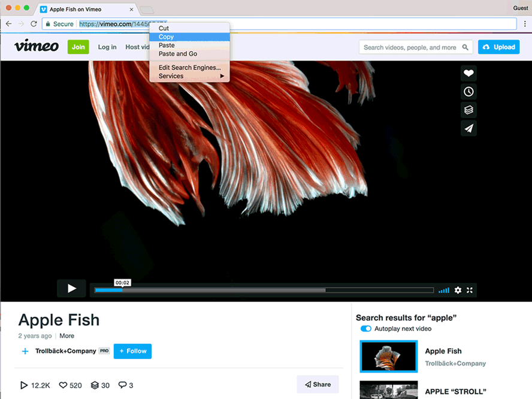Play the video with the play button
Image resolution: width=532 pixels, height=399 pixels.
[x=71, y=288]
